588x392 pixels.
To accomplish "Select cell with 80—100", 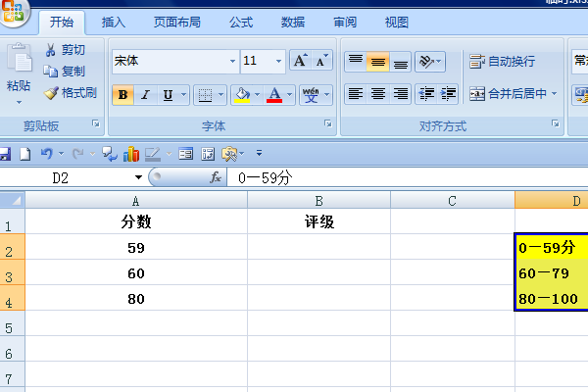I will [551, 298].
